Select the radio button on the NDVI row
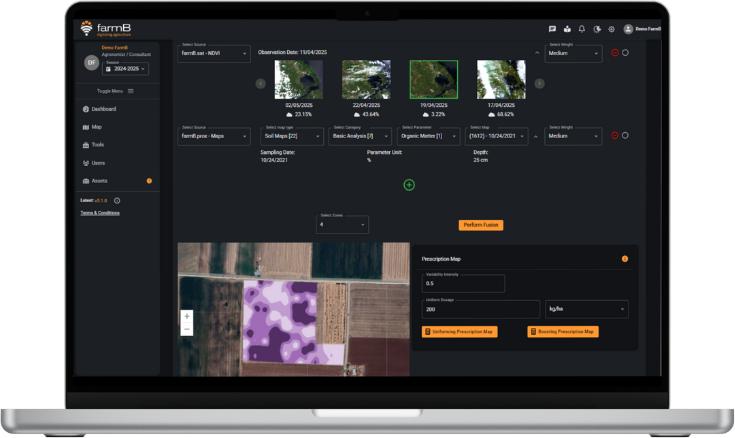This screenshot has width=735, height=438. 626,52
